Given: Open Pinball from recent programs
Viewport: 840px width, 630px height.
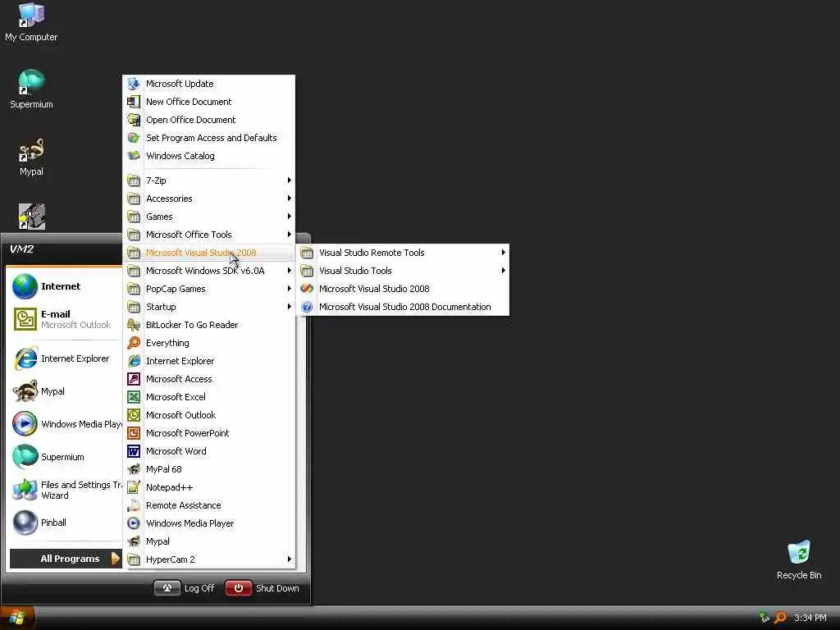Looking at the screenshot, I should coord(66,523).
